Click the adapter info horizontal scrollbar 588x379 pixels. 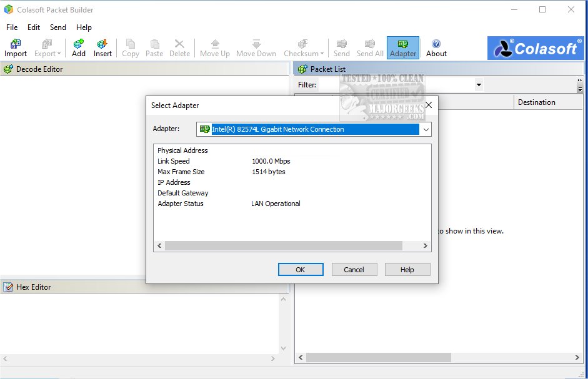click(x=284, y=245)
